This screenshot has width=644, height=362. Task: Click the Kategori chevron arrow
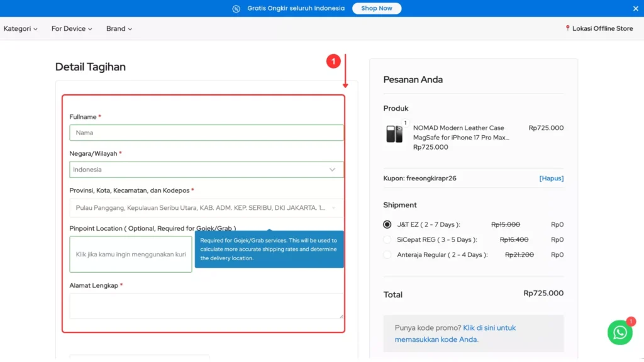35,29
